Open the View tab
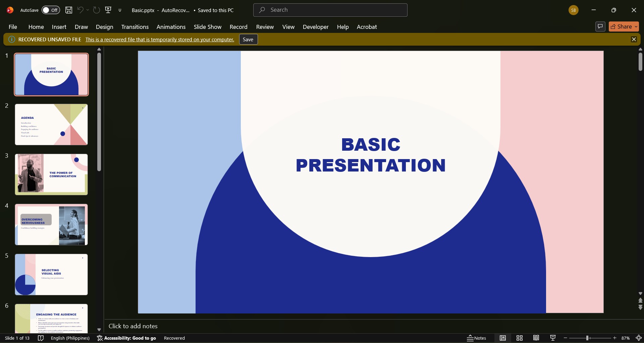The width and height of the screenshot is (644, 343). [x=288, y=27]
